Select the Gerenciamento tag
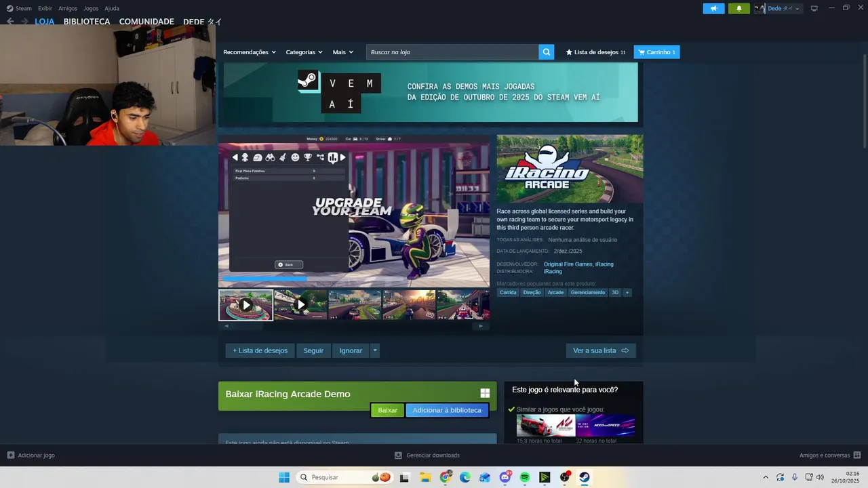The width and height of the screenshot is (868, 488). (x=588, y=293)
